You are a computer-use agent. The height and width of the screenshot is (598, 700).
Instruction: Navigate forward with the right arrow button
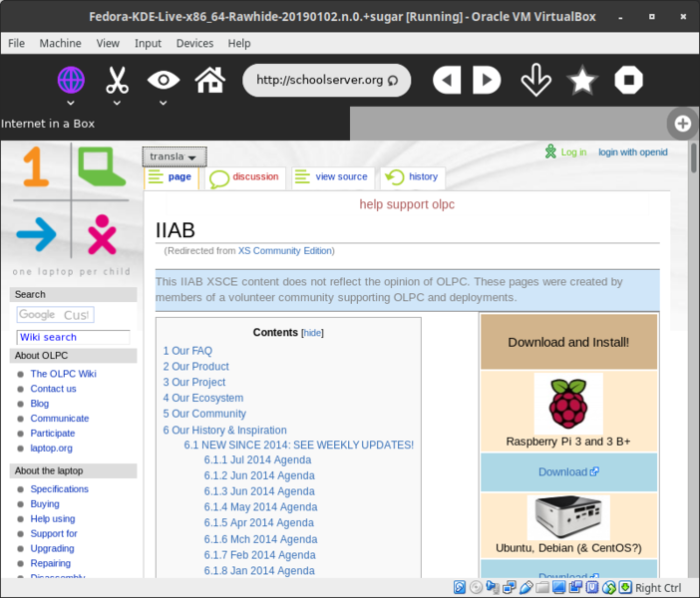487,81
